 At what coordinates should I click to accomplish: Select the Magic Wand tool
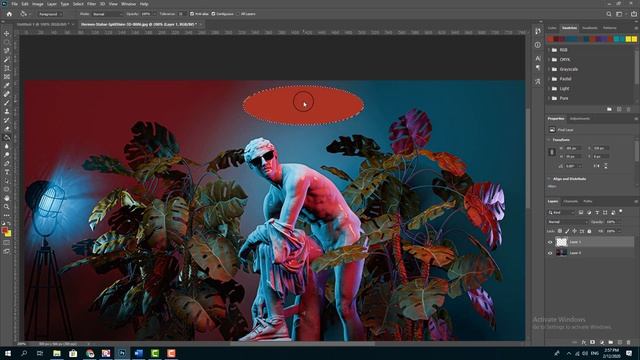(x=7, y=60)
